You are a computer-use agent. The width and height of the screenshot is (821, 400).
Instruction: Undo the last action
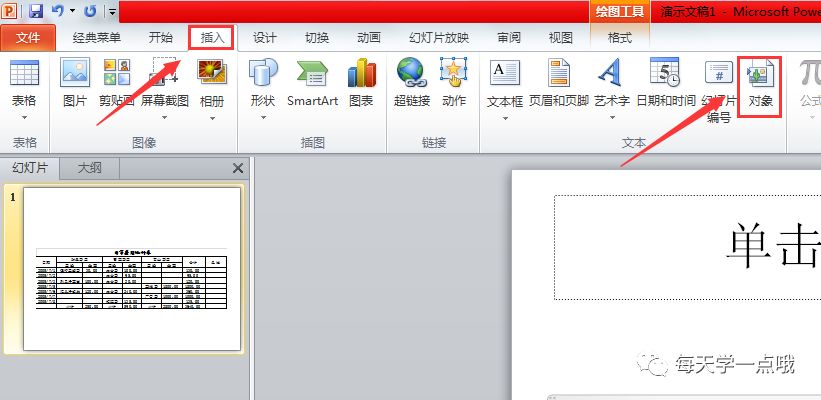pyautogui.click(x=58, y=11)
